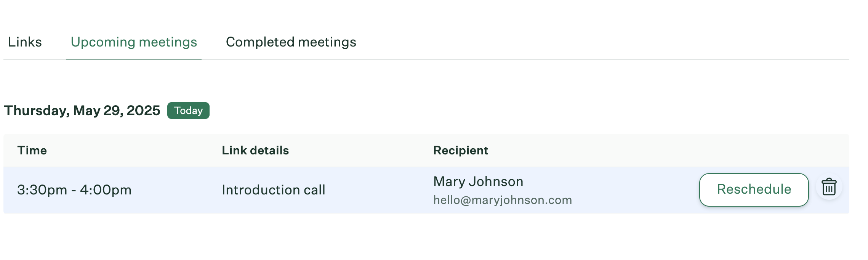868x260 pixels.
Task: Click the underline beneath Upcoming meetings tab
Action: pos(134,59)
